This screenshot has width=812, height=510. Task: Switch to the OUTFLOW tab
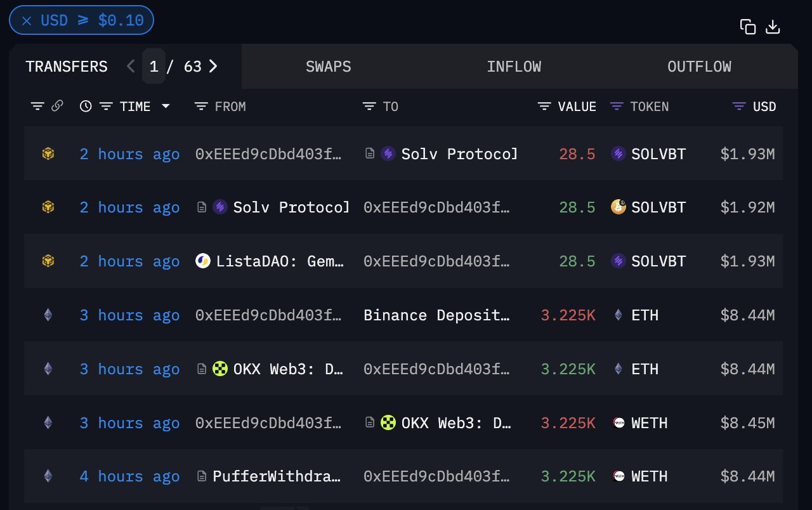(x=699, y=67)
